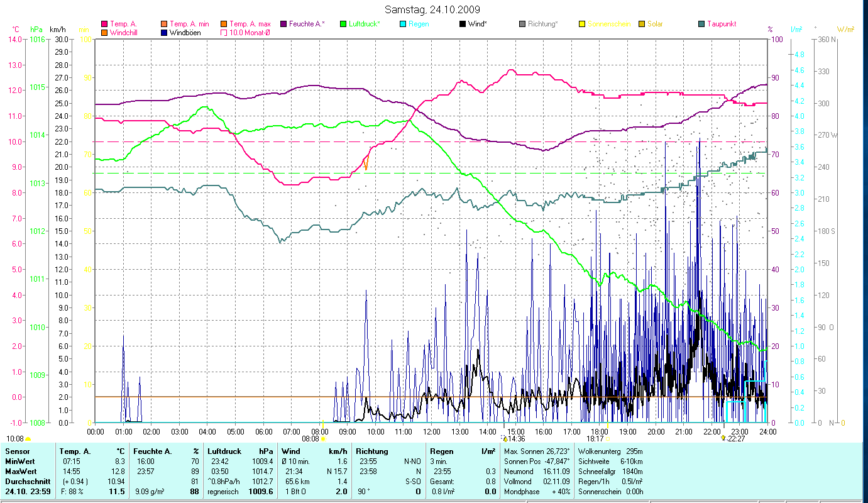Click the moon marker at 14:36
Viewport: 868px width, 503px height.
point(505,438)
